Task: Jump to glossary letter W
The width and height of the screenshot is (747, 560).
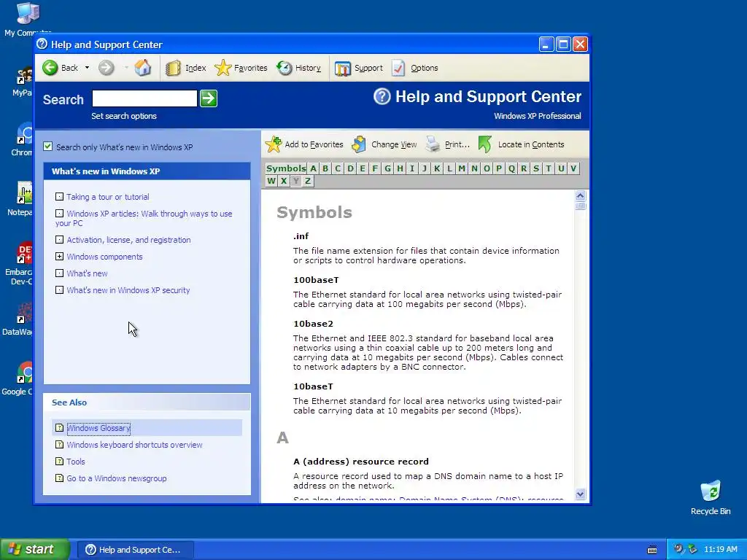Action: (271, 181)
